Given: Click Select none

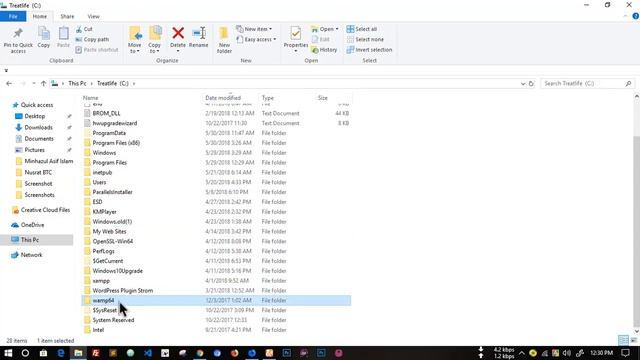Looking at the screenshot, I should pos(365,39).
